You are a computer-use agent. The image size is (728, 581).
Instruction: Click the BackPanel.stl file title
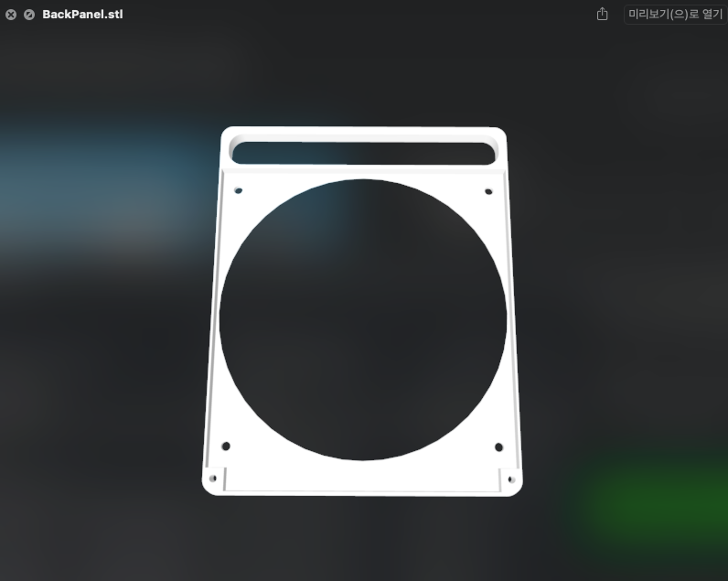[82, 15]
